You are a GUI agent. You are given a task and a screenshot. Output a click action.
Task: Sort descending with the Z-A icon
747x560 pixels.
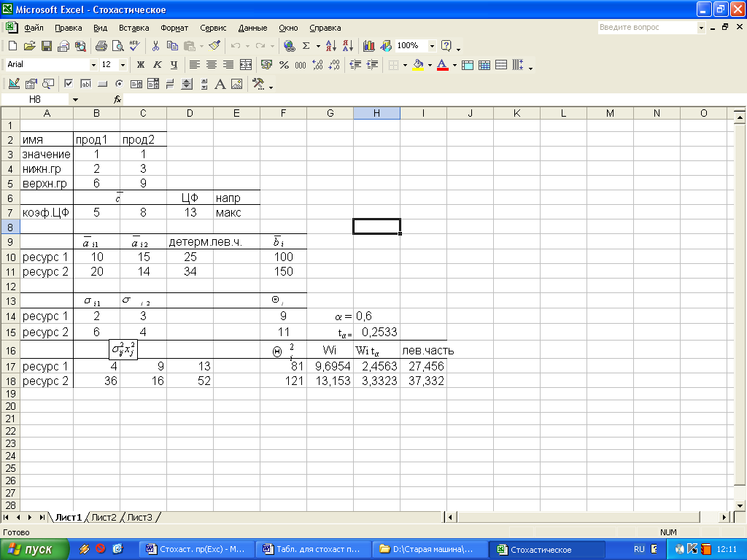[x=348, y=46]
